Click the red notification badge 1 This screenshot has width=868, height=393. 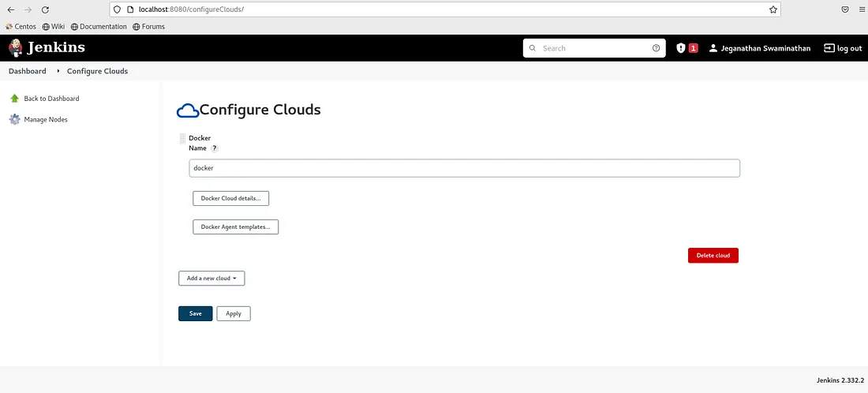[693, 48]
